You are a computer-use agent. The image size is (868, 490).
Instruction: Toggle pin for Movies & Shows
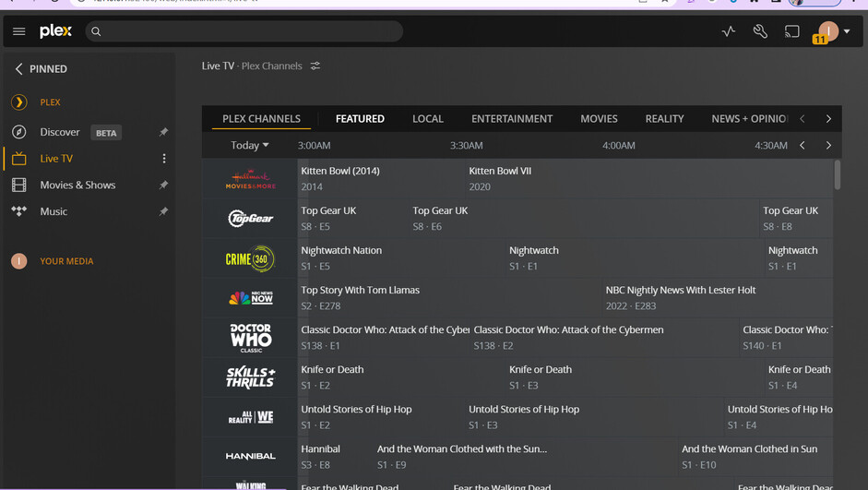point(163,185)
